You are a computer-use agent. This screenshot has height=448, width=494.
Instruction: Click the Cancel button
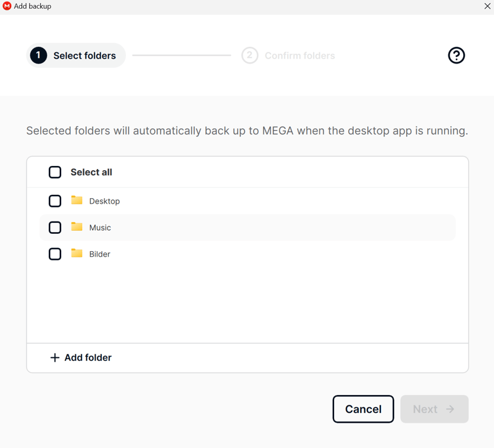363,409
